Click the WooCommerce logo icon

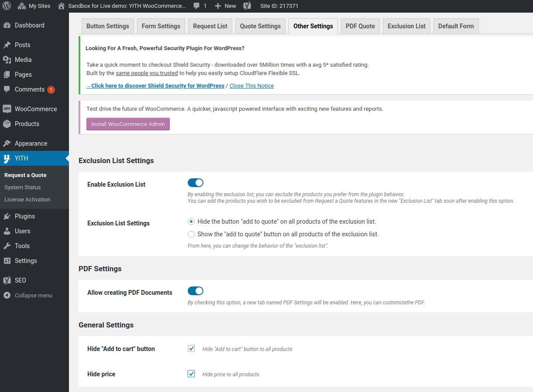(7, 109)
